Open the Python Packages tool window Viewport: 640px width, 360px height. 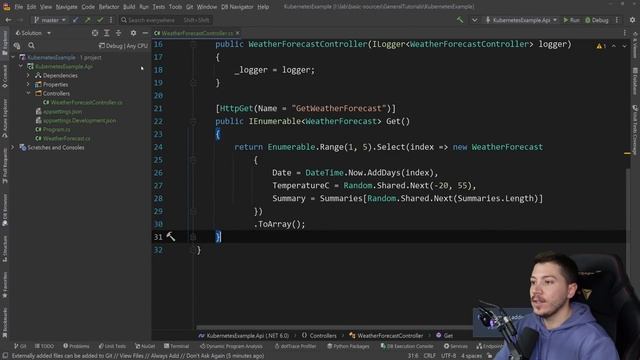[348, 346]
